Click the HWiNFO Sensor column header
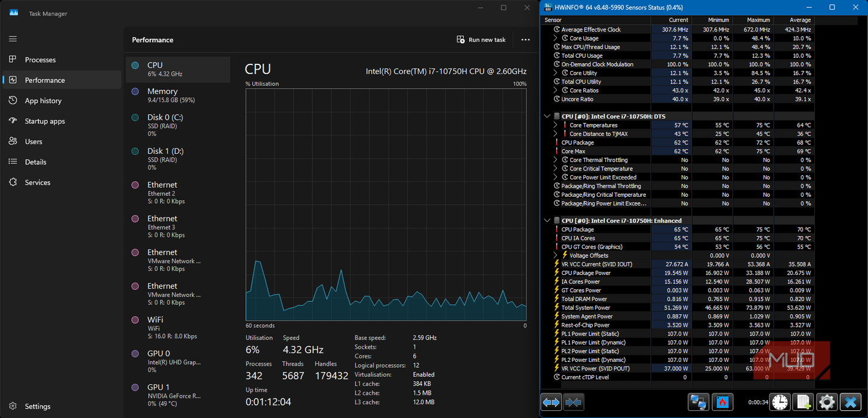The height and width of the screenshot is (418, 868). click(x=596, y=20)
